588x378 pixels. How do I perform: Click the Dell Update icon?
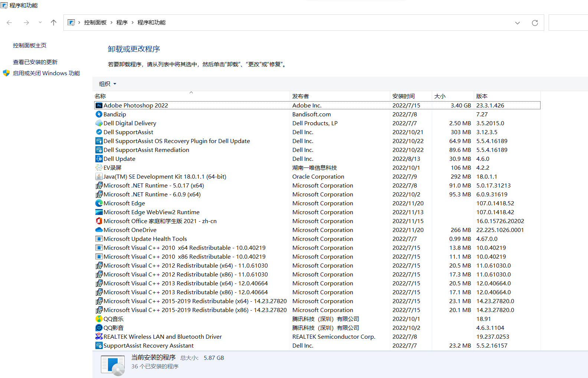(99, 159)
